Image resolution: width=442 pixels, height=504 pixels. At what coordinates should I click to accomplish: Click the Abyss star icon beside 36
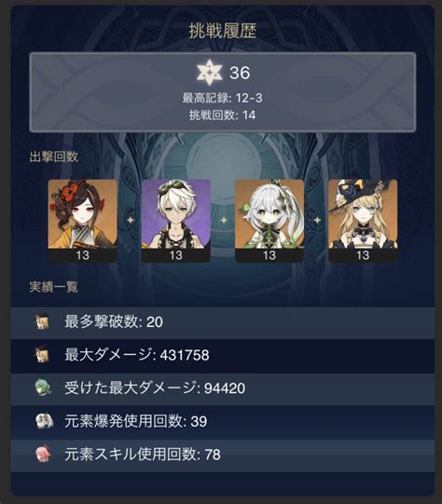pos(210,72)
